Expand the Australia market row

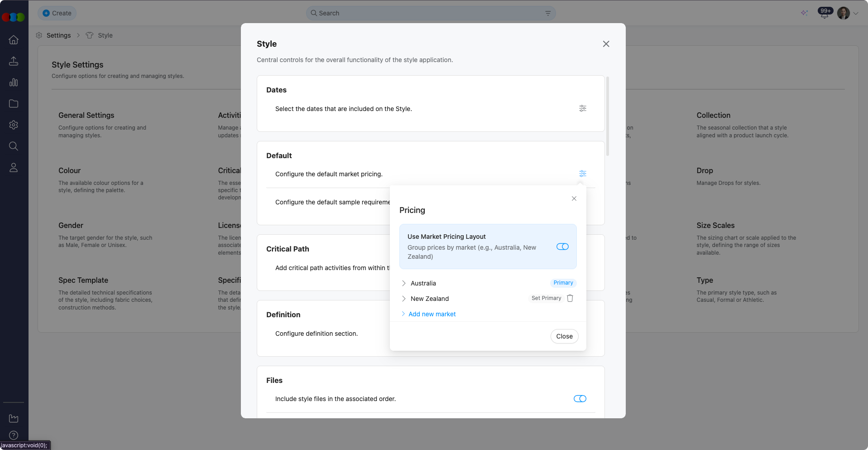404,283
